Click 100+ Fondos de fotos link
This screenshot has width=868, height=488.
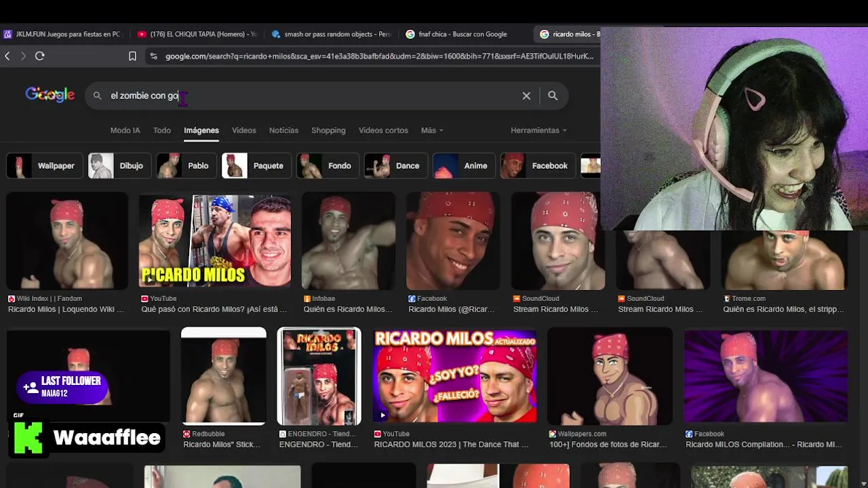point(608,445)
